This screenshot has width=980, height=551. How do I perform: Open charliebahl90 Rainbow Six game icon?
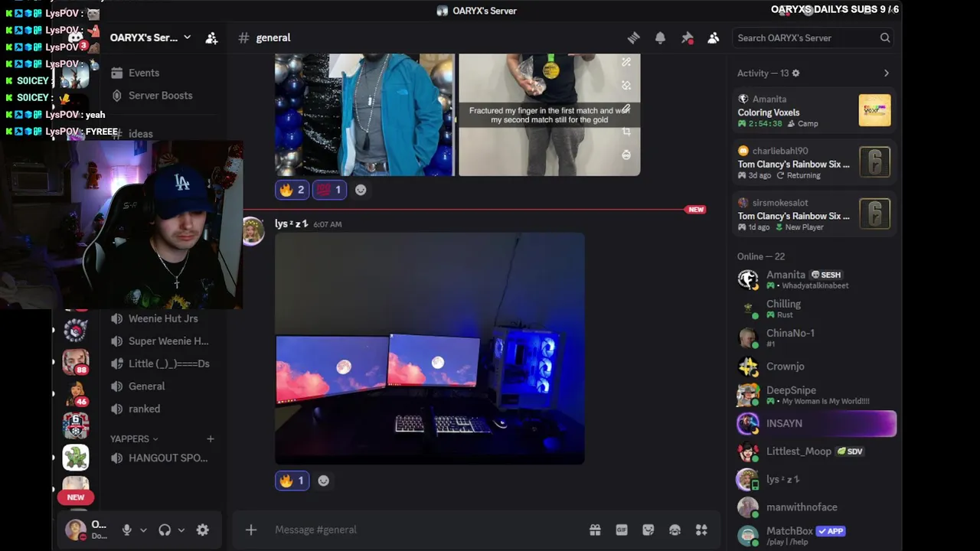tap(874, 161)
